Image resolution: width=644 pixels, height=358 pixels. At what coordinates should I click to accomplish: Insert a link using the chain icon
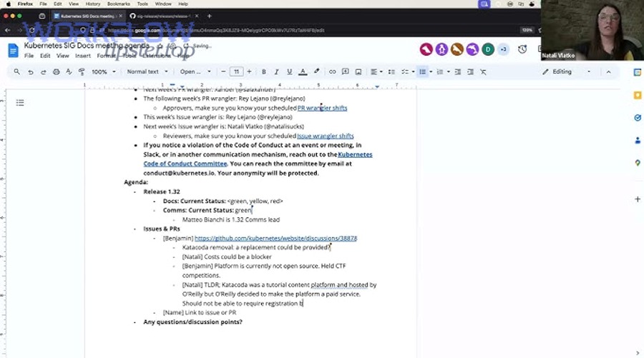tap(332, 71)
